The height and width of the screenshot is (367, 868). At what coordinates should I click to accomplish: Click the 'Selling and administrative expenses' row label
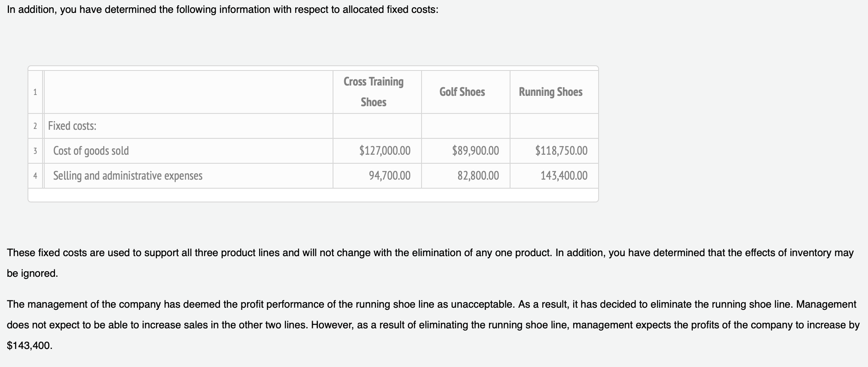click(128, 176)
